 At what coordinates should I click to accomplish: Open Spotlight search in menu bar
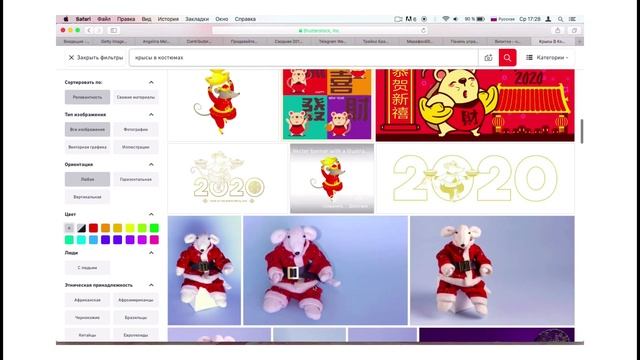coord(560,19)
